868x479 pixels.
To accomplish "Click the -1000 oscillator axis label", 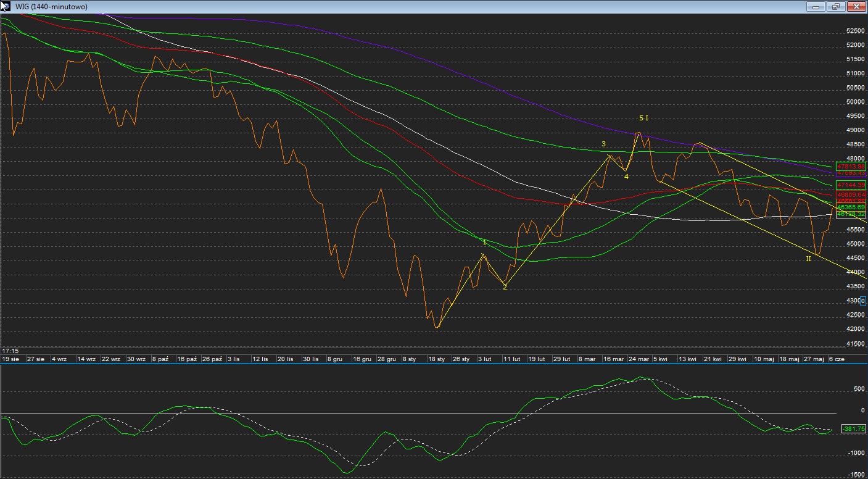I will [x=857, y=452].
